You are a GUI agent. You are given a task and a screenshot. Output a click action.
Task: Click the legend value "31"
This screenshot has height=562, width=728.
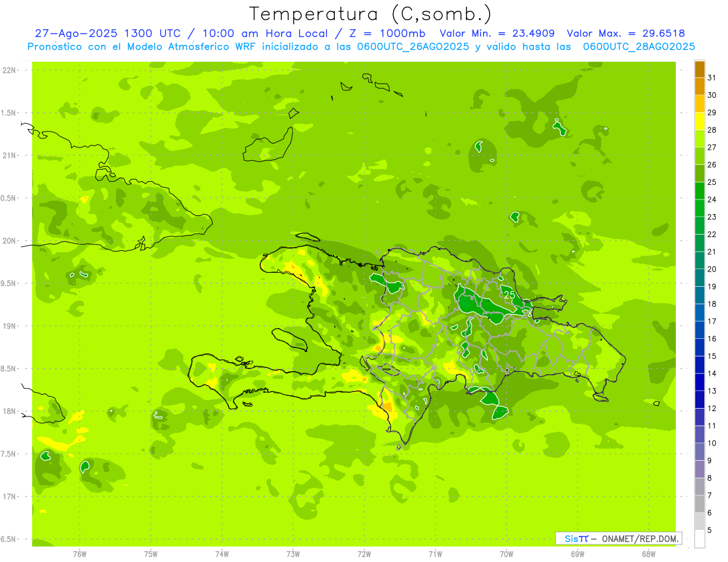point(712,78)
